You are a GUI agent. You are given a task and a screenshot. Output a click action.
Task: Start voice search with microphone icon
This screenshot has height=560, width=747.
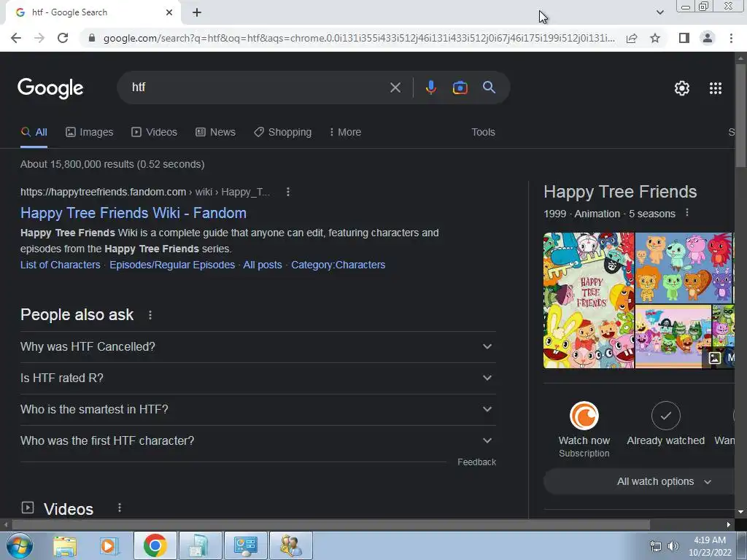(430, 87)
